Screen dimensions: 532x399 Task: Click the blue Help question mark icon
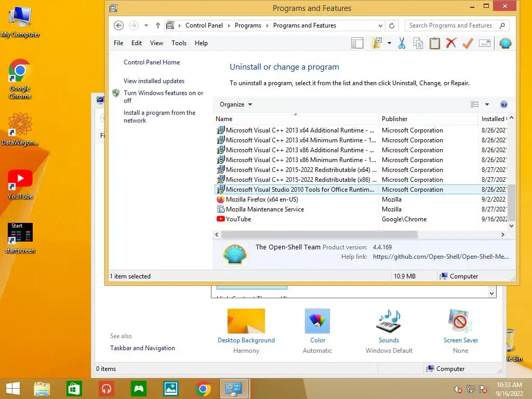point(504,104)
